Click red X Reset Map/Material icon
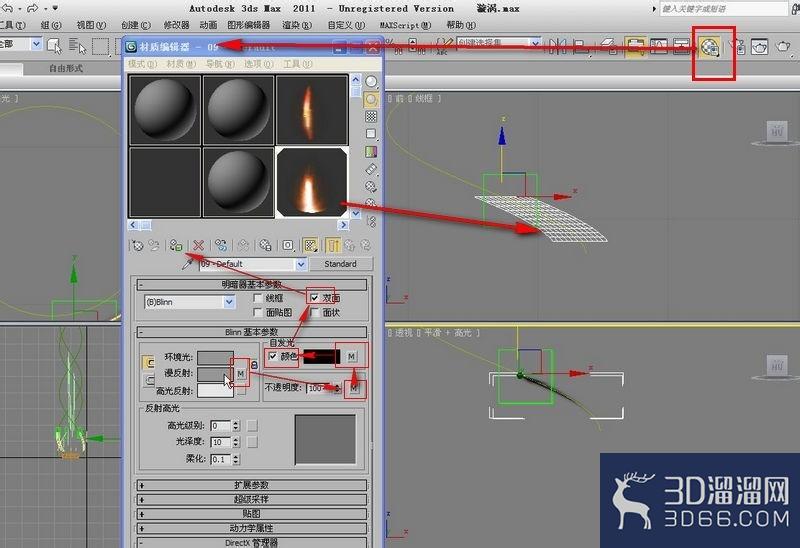Viewport: 800px width, 548px height. pos(198,245)
